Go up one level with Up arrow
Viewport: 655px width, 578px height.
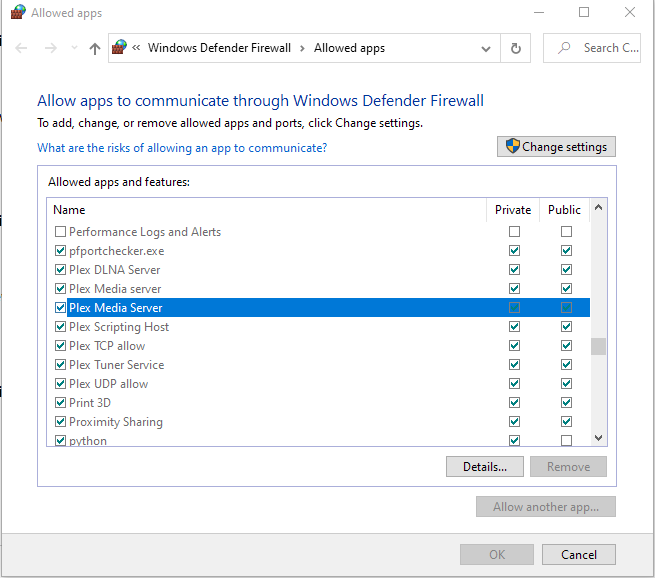point(95,48)
